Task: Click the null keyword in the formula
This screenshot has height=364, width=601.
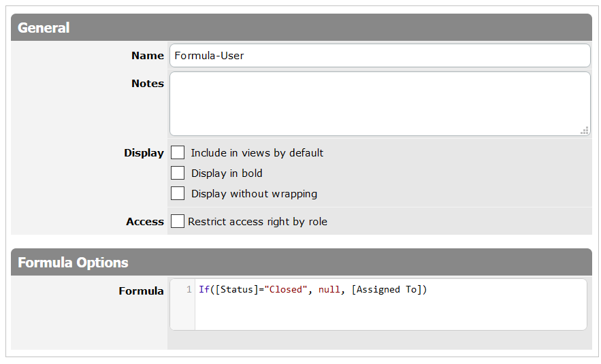Action: click(329, 289)
